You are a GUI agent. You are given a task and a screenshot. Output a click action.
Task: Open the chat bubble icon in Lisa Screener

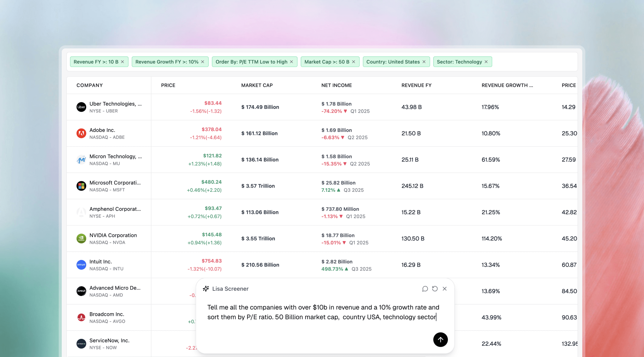[x=425, y=289]
